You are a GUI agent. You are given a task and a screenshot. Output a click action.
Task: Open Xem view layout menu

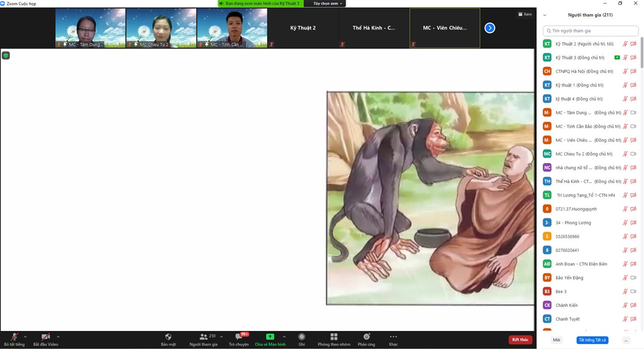(x=525, y=14)
